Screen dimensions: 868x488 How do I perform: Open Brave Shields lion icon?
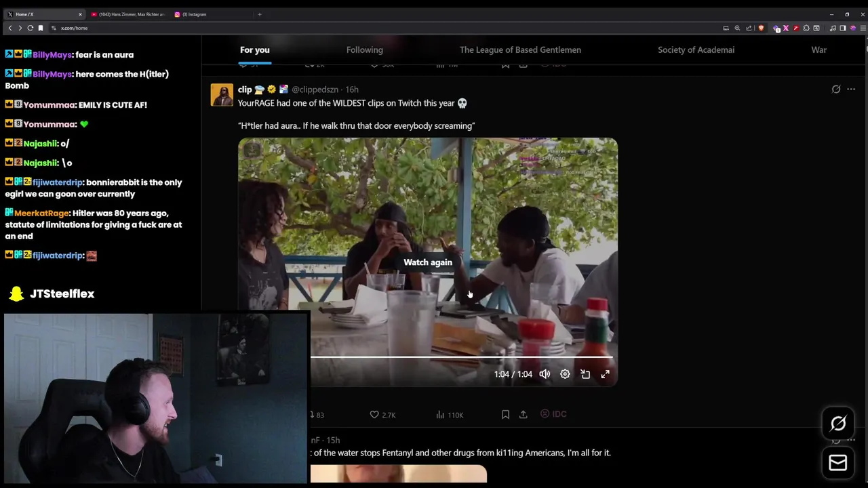pos(761,28)
